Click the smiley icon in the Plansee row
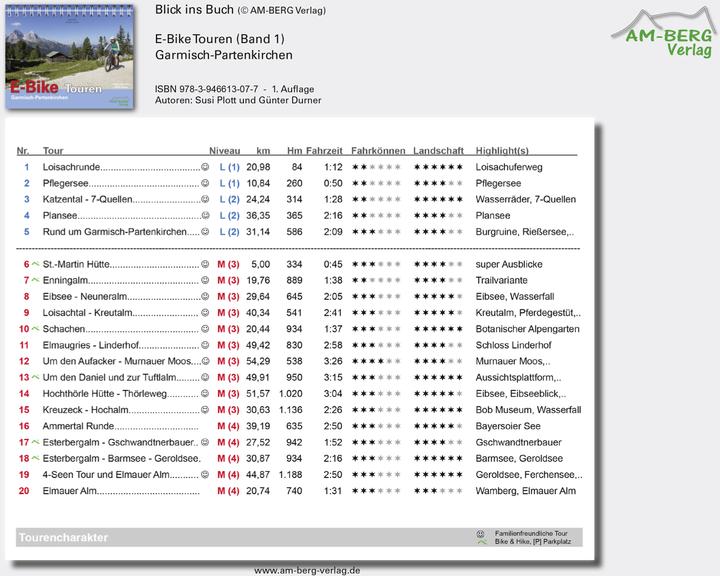Viewport: 720px width, 576px height. (205, 215)
